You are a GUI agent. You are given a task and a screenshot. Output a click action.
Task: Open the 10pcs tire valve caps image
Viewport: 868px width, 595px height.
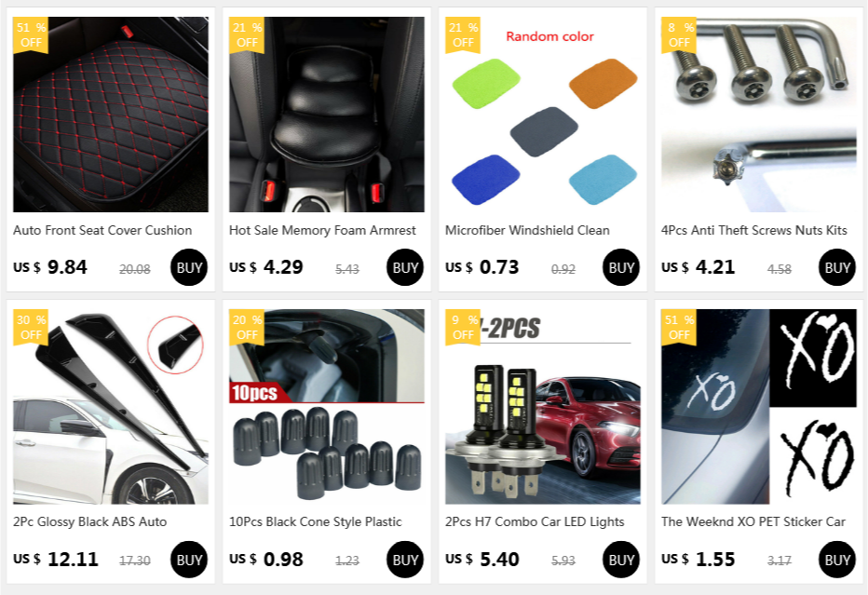click(327, 406)
